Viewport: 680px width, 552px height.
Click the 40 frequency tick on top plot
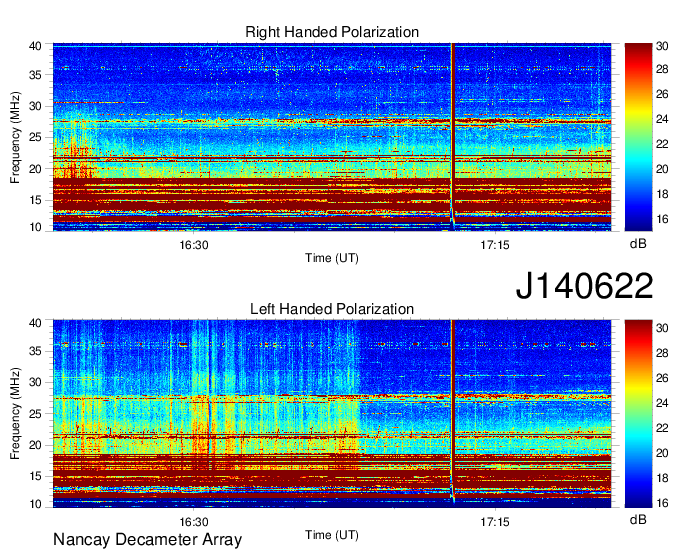click(35, 46)
